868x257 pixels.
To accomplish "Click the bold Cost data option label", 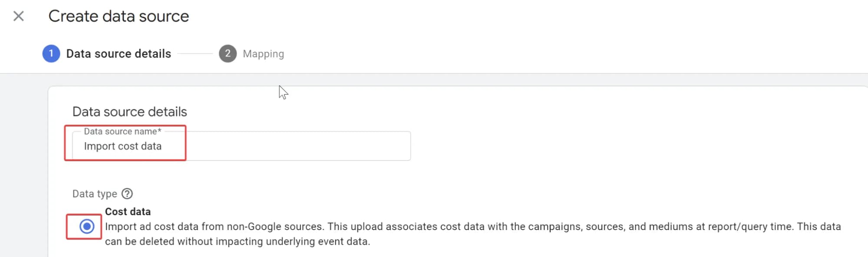I will 128,211.
